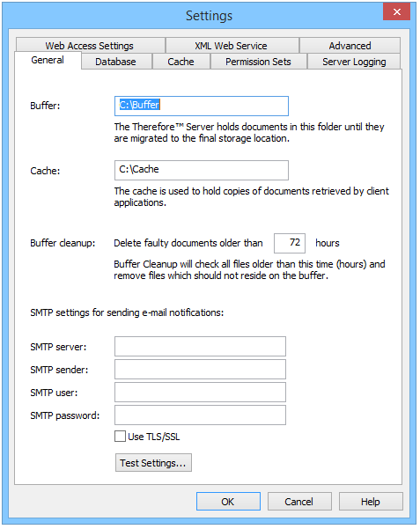Confirm settings with OK button

click(x=228, y=502)
